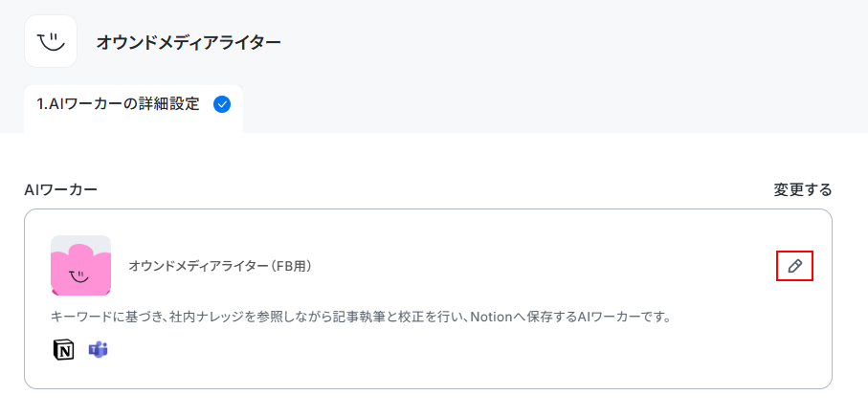868x417 pixels.
Task: Click the pencil edit icon
Action: click(x=794, y=266)
